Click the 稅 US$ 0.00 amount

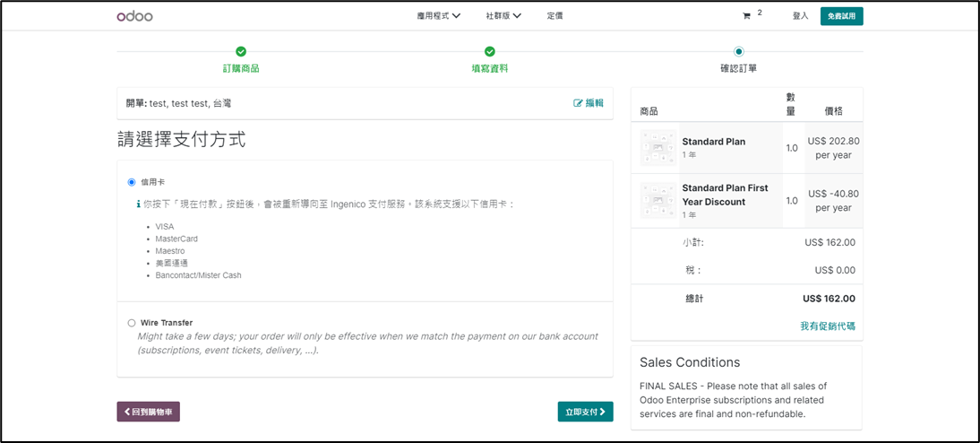pyautogui.click(x=835, y=270)
